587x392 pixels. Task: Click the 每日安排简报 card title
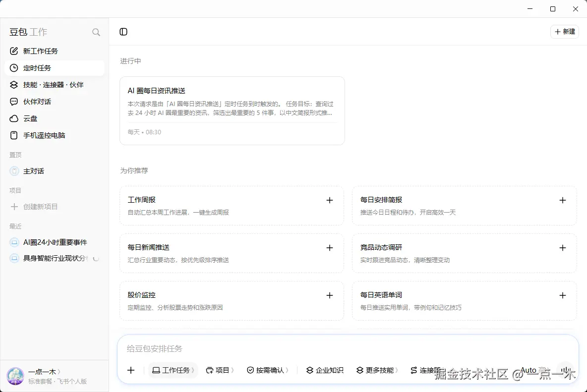(x=381, y=200)
